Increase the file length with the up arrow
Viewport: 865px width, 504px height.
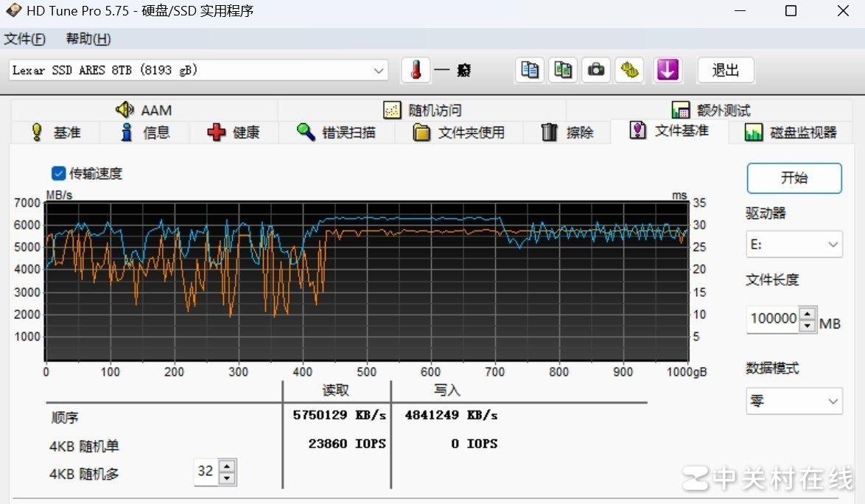tap(808, 314)
